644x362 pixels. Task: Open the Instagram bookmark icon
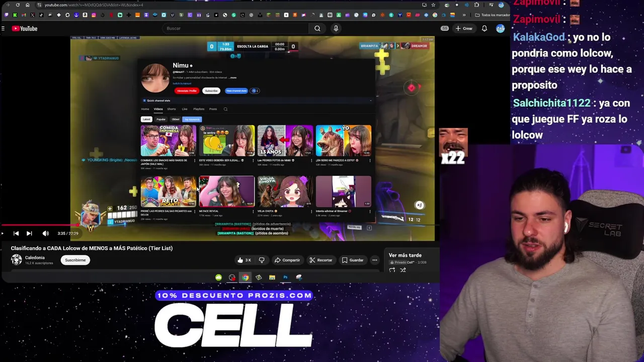[94, 15]
